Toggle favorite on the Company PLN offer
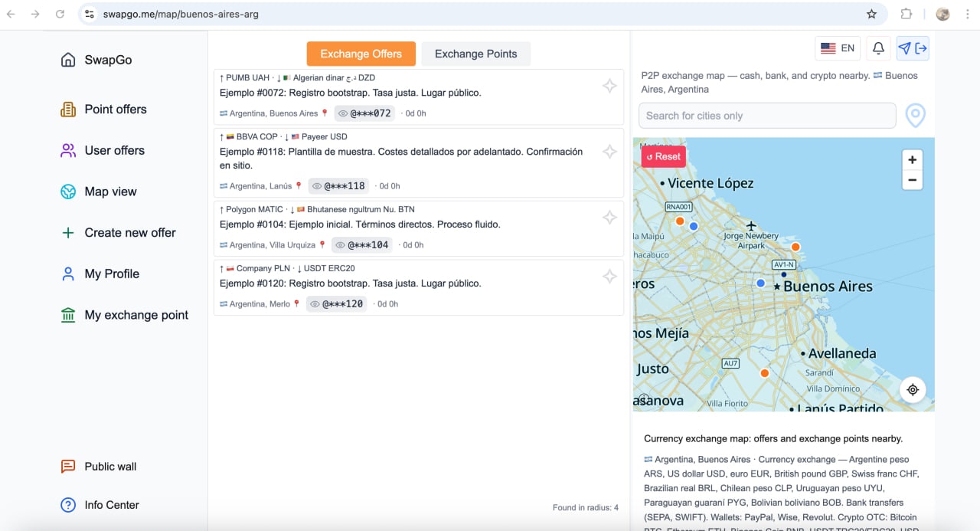Viewport: 980px width, 531px height. (609, 277)
